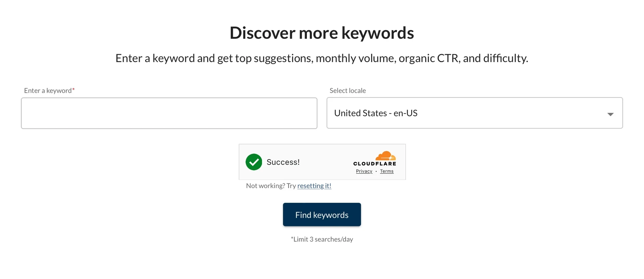Click the "Not working? Try" text
Viewport: 644px width, 279px height.
[x=271, y=186]
